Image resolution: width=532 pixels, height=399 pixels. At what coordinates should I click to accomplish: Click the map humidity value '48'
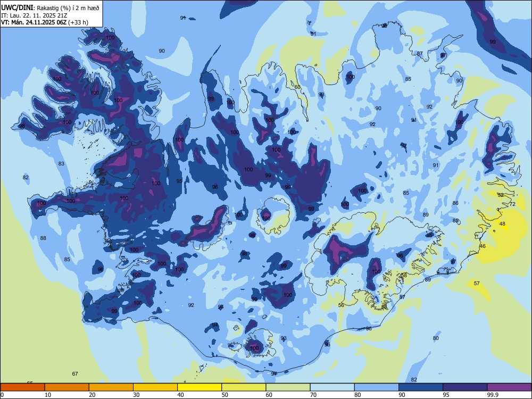(x=503, y=224)
